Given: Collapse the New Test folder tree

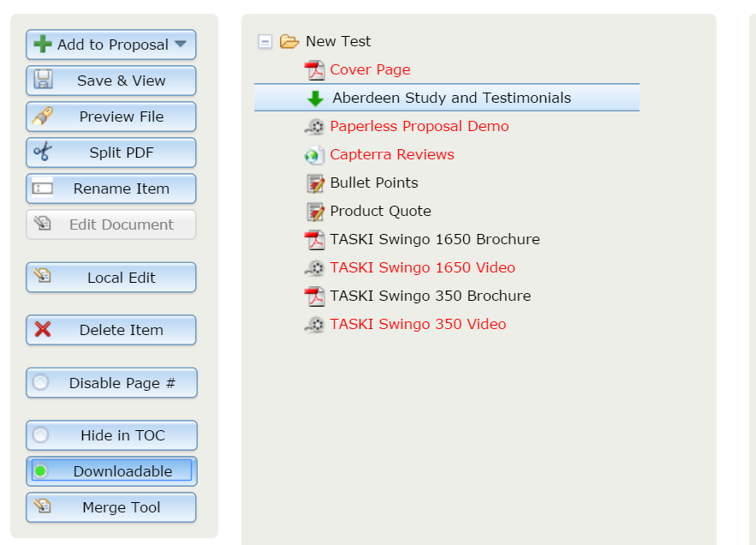Looking at the screenshot, I should pos(265,41).
